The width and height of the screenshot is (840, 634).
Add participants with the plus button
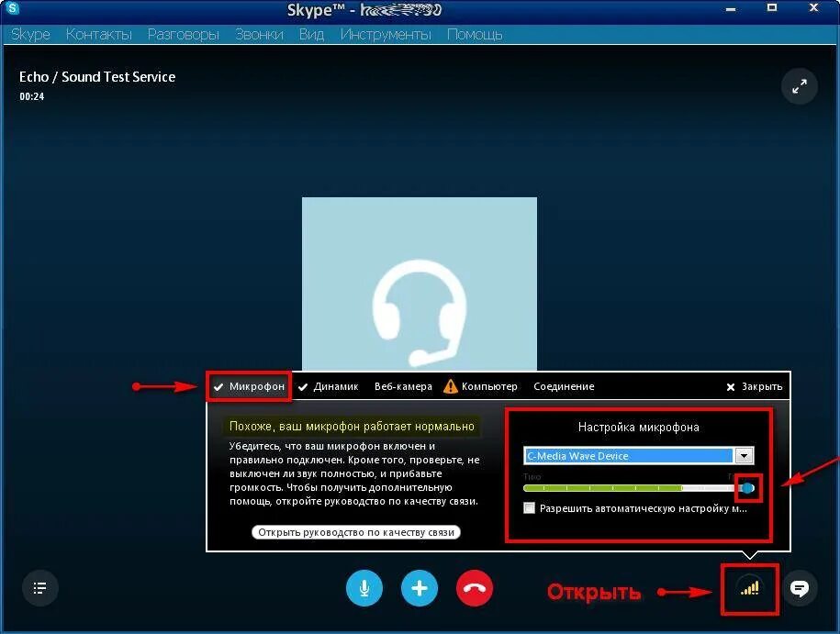pos(420,588)
